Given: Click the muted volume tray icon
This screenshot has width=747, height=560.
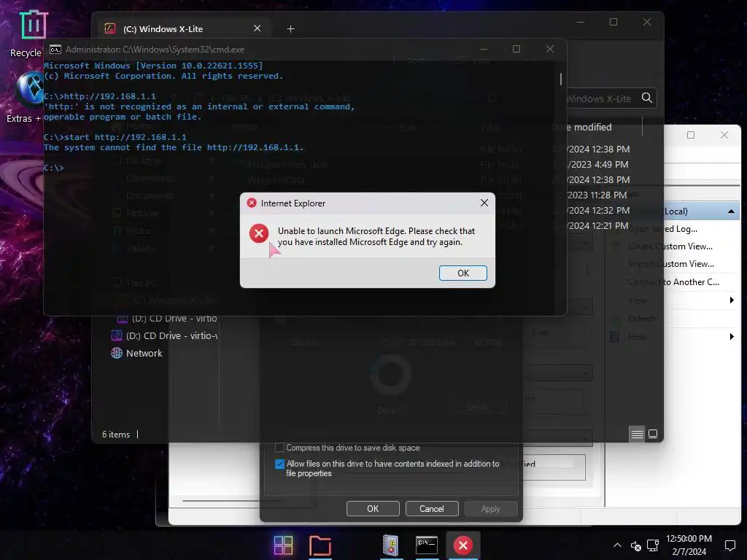Looking at the screenshot, I should (635, 545).
